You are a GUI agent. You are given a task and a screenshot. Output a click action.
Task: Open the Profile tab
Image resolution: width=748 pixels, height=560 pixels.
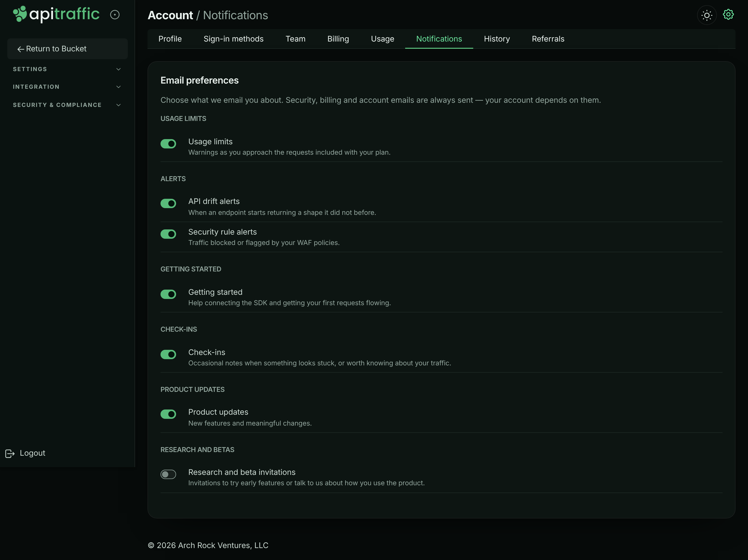[170, 39]
